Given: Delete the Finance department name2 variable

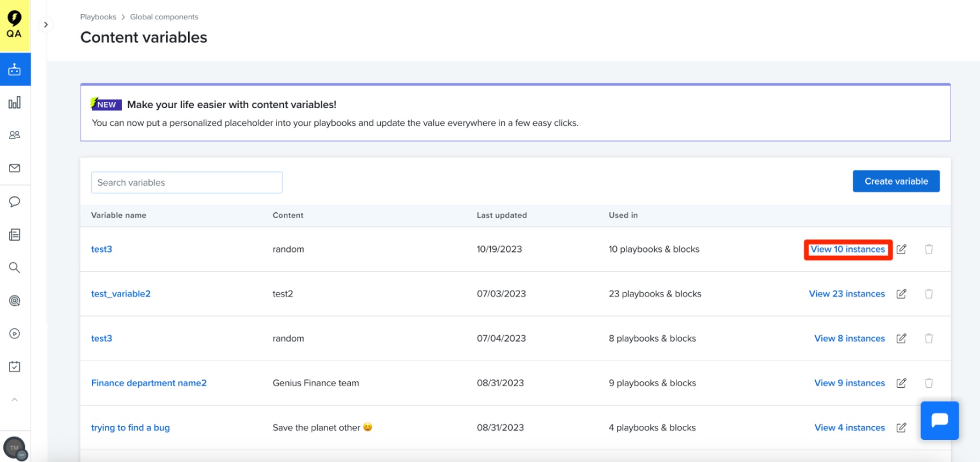Looking at the screenshot, I should [929, 383].
